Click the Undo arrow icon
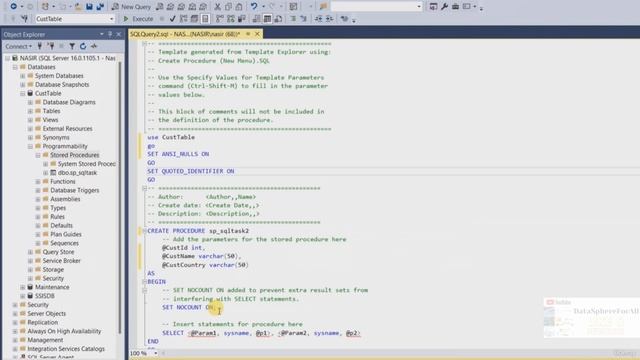640x360 pixels. pos(254,7)
